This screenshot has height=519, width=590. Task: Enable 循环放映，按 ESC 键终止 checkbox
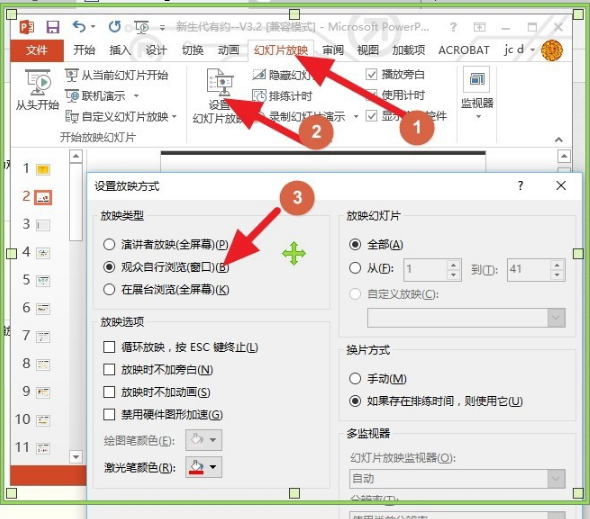[x=109, y=347]
